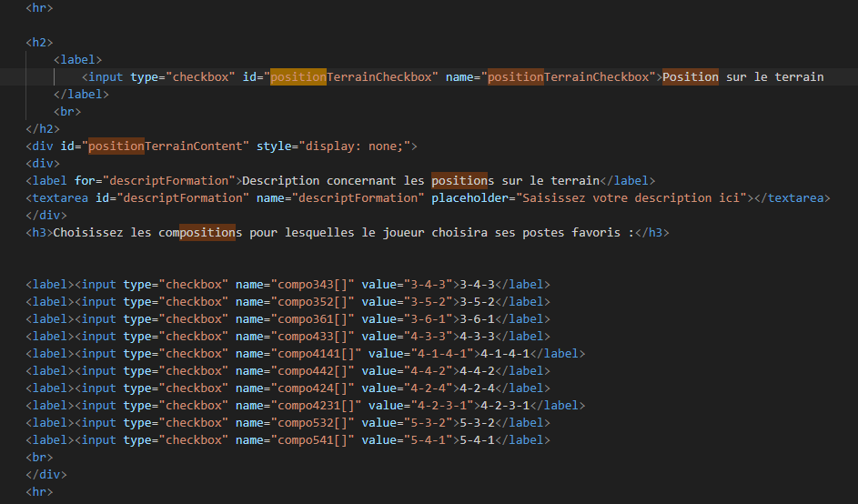The image size is (858, 504).
Task: Click label text 4-2-4 before closing label
Action: (477, 388)
